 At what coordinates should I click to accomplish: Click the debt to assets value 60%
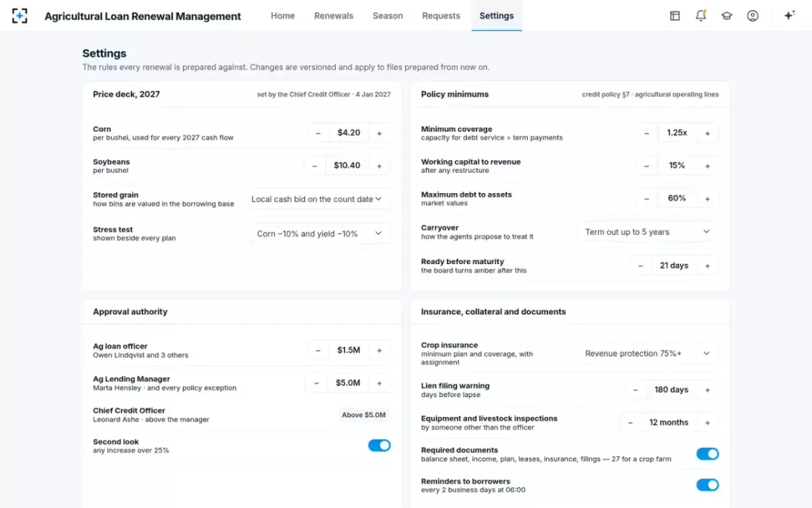point(677,198)
